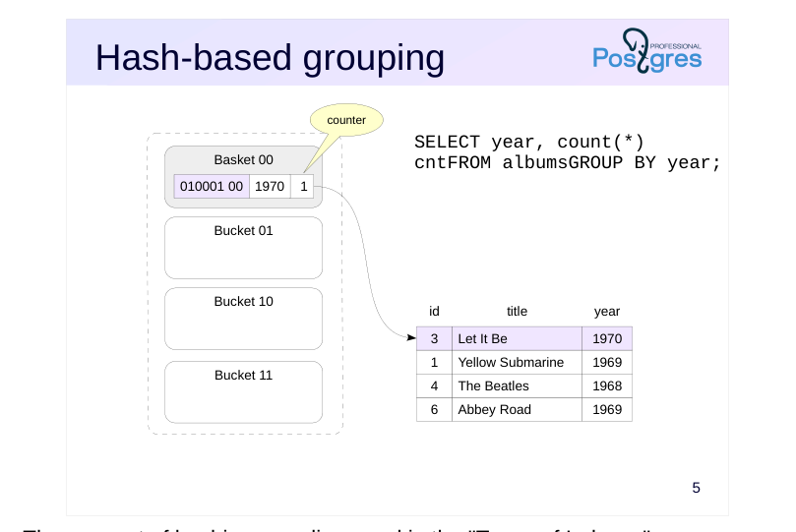The height and width of the screenshot is (532, 796).
Task: Click the '1970' cell in Basket 00
Action: (x=270, y=186)
